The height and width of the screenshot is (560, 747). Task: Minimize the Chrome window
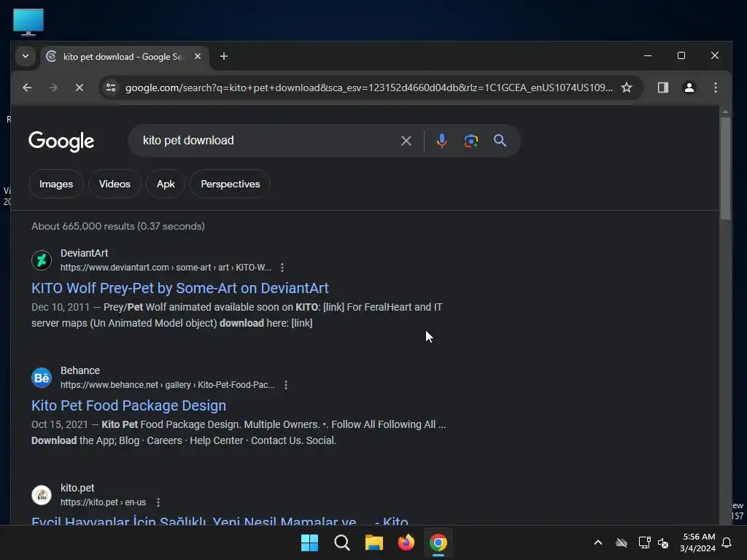[648, 55]
